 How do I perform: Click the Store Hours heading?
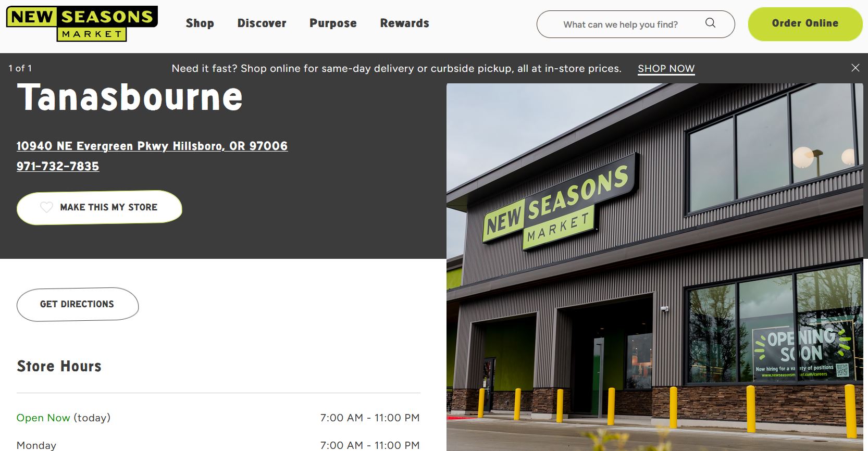pyautogui.click(x=59, y=366)
